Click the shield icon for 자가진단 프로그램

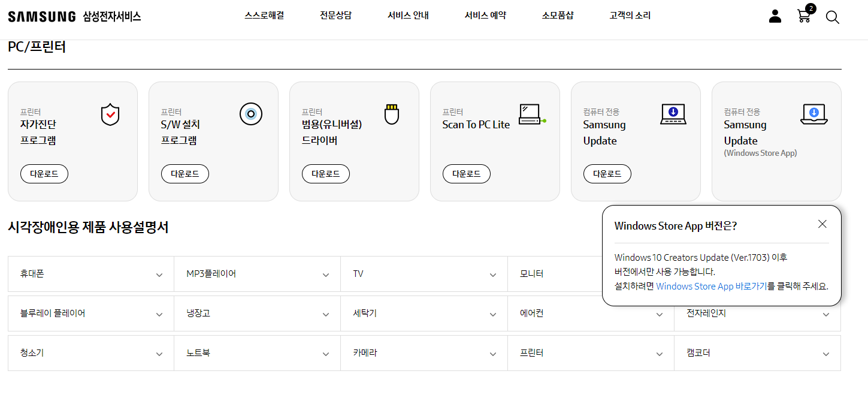[x=110, y=114]
